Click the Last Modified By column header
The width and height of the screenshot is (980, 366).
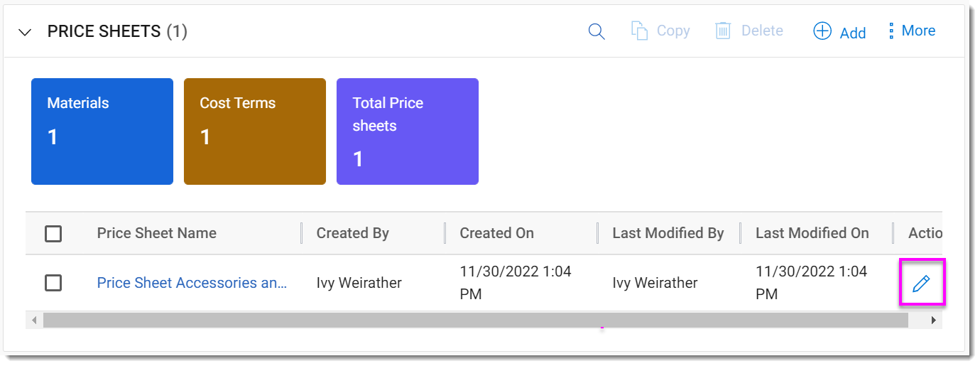tap(668, 233)
